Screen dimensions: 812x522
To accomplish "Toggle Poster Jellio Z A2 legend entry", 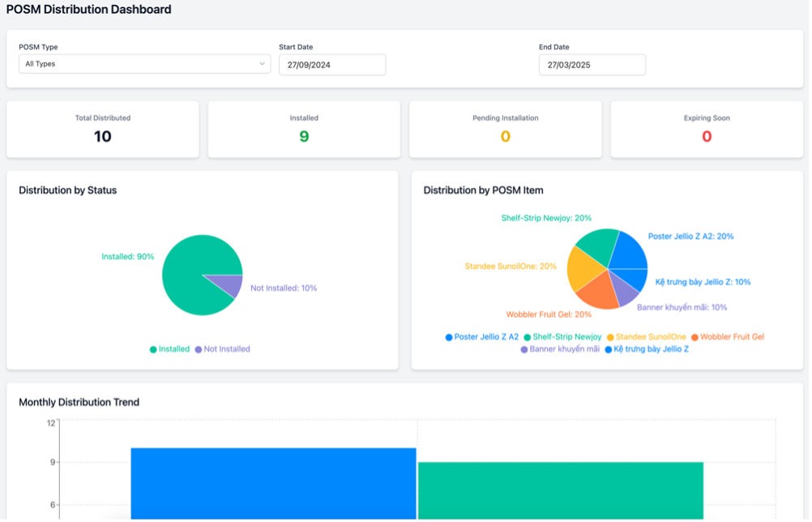I will pos(482,336).
